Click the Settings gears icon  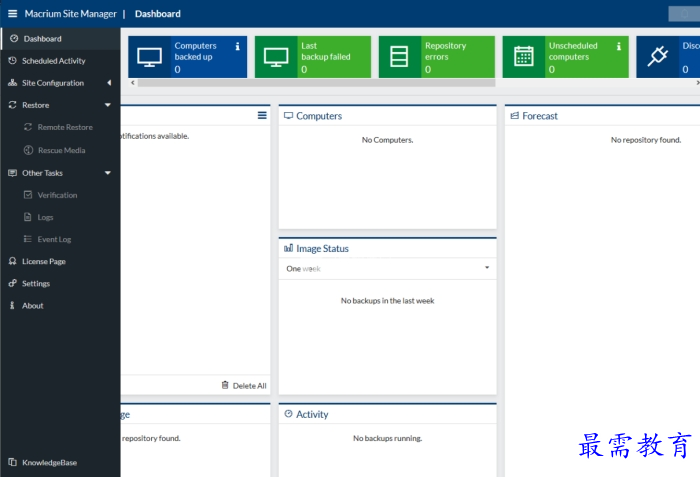pos(12,283)
